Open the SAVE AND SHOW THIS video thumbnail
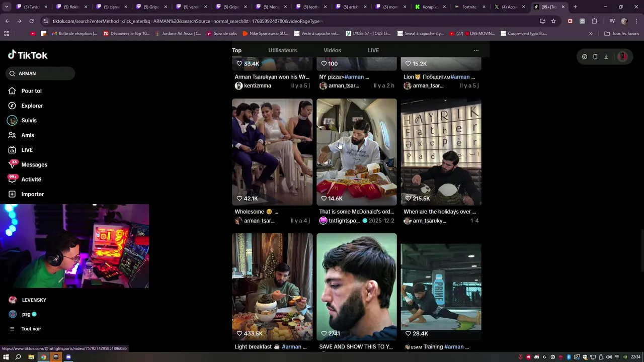The image size is (644, 362). pos(357,287)
